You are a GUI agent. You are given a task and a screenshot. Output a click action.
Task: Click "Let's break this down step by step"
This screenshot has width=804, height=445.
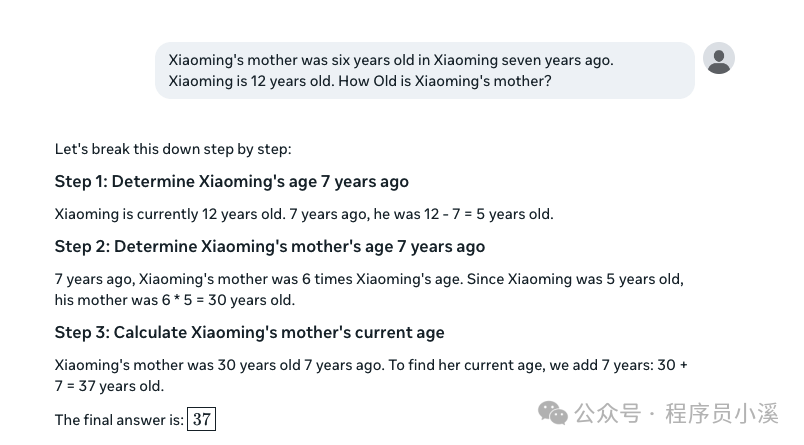[172, 149]
